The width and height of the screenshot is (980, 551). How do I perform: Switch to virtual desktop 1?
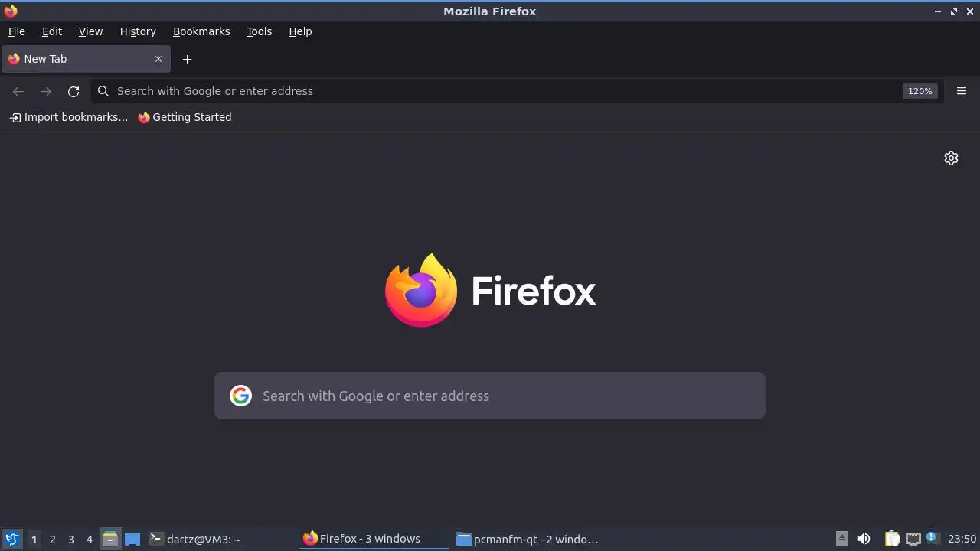pos(34,540)
